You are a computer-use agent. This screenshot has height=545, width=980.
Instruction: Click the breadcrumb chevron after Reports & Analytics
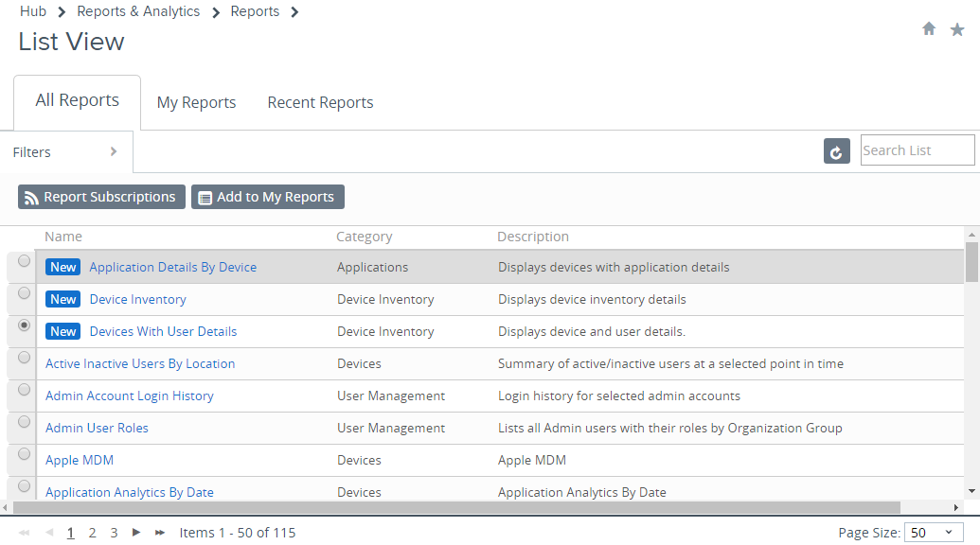pos(216,12)
